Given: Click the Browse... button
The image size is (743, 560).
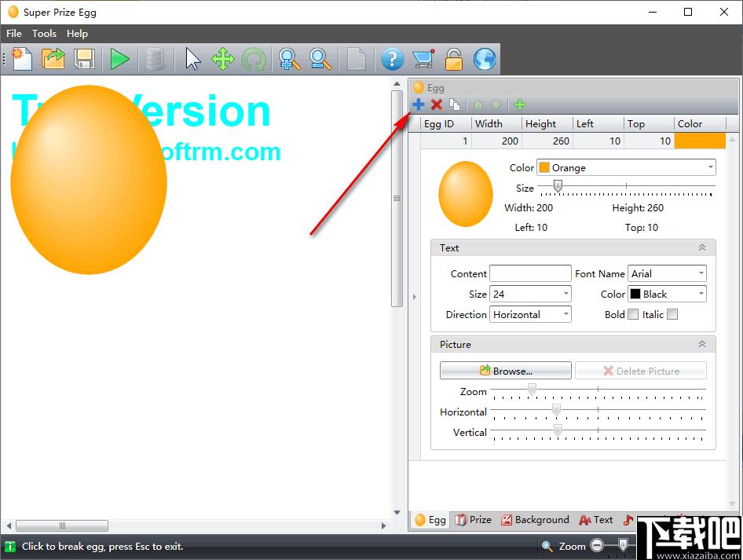Looking at the screenshot, I should click(x=506, y=371).
